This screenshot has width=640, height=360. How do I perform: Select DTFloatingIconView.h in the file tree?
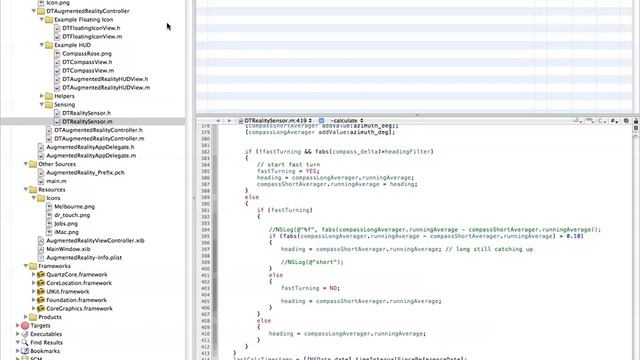click(x=91, y=28)
